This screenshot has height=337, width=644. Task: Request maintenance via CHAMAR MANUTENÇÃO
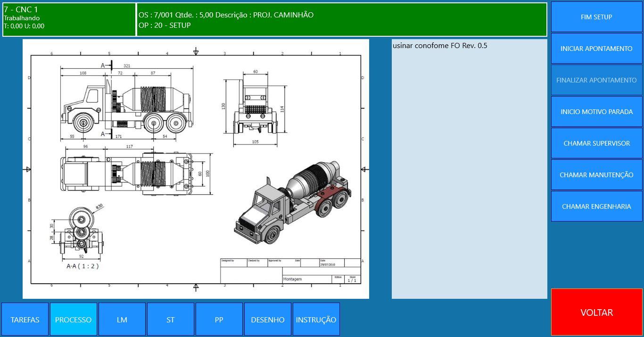click(596, 175)
